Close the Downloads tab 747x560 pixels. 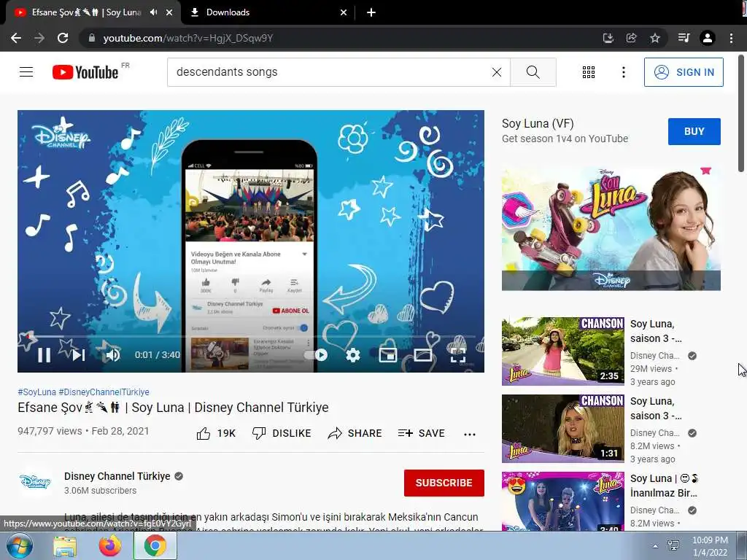click(344, 12)
